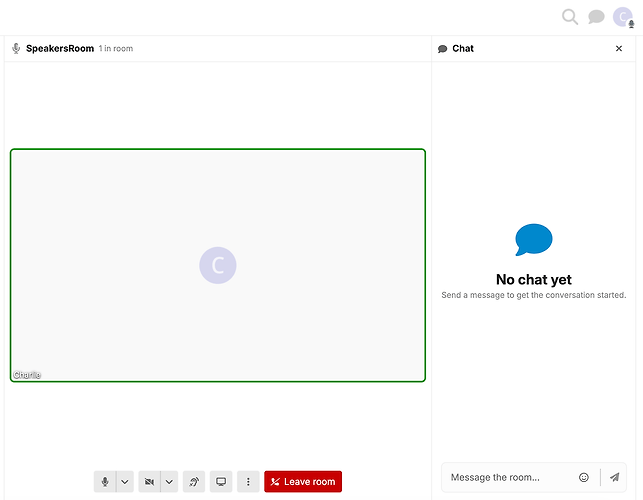Open the search icon in top bar
This screenshot has height=500, width=643.
[x=570, y=17]
